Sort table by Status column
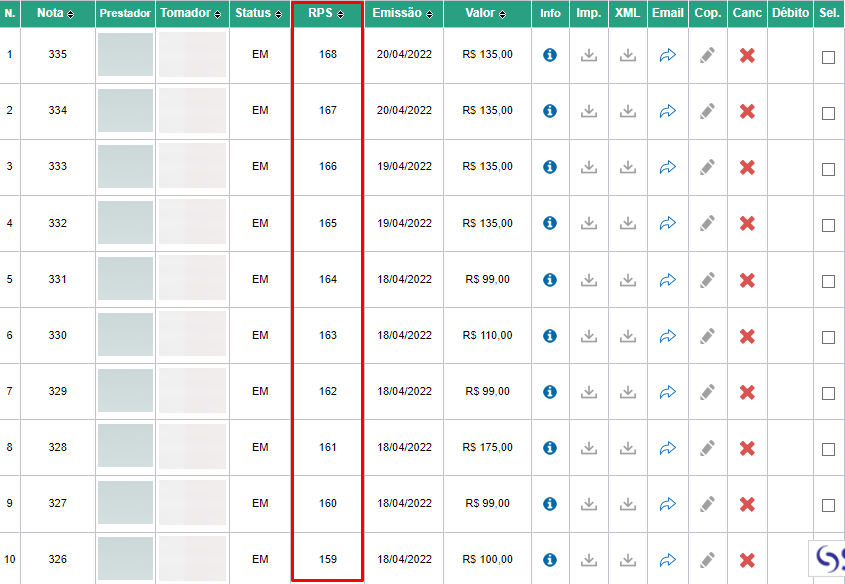This screenshot has height=584, width=845. point(260,13)
